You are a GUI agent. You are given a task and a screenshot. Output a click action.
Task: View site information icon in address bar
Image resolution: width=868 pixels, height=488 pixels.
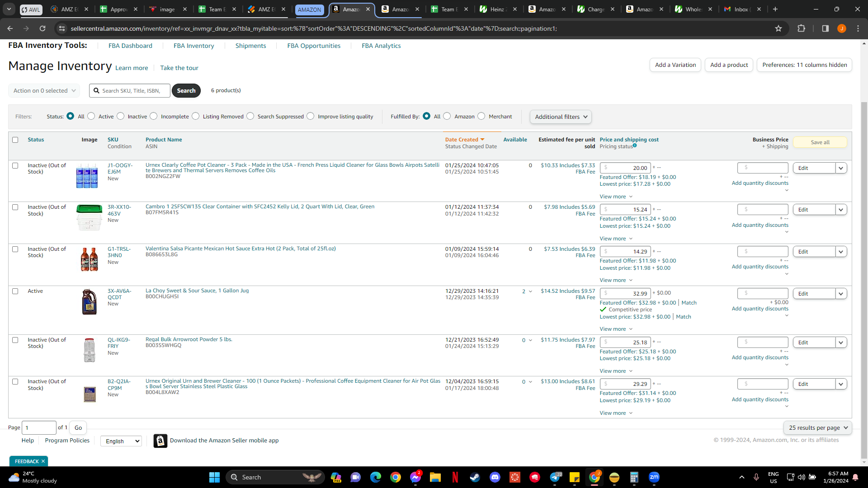tap(62, 28)
